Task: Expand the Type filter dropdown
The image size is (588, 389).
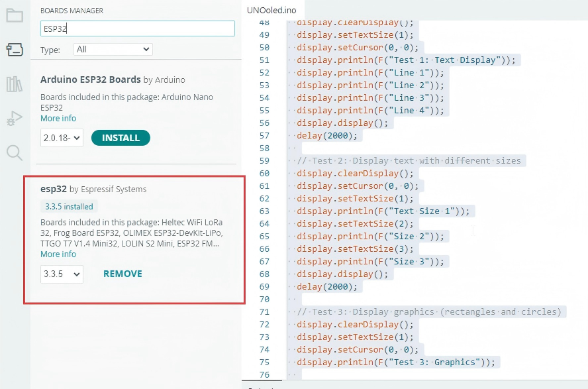Action: (x=113, y=49)
